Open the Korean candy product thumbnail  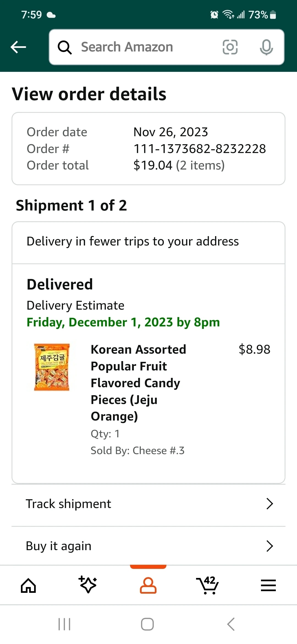52,367
